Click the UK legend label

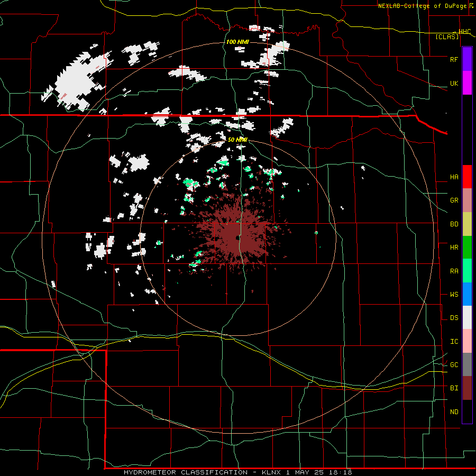(454, 84)
